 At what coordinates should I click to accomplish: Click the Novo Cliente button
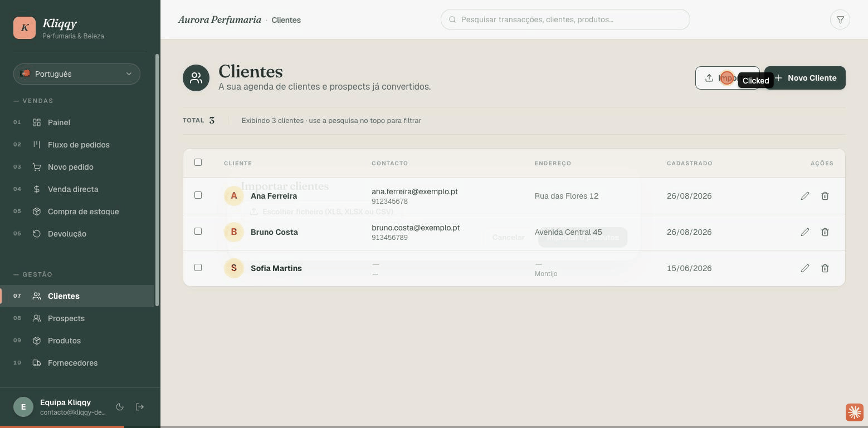(805, 78)
